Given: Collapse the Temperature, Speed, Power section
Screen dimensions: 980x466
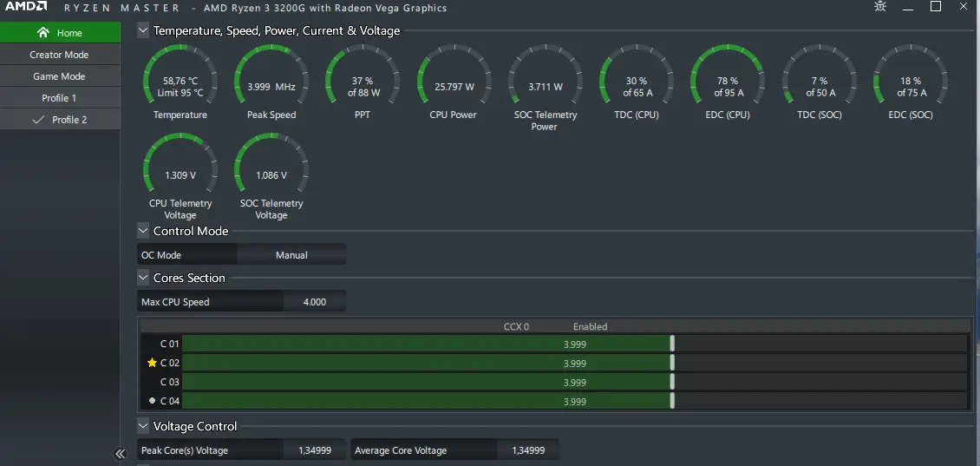Looking at the screenshot, I should point(143,30).
